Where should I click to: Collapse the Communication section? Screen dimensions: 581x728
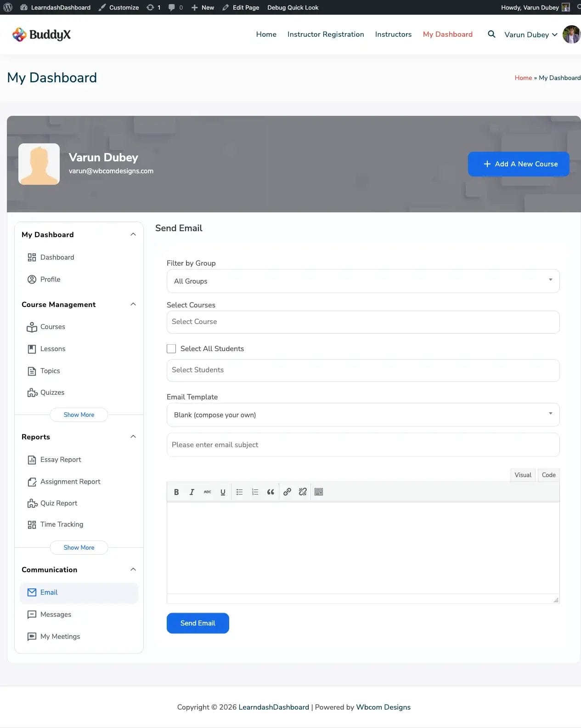(x=133, y=569)
